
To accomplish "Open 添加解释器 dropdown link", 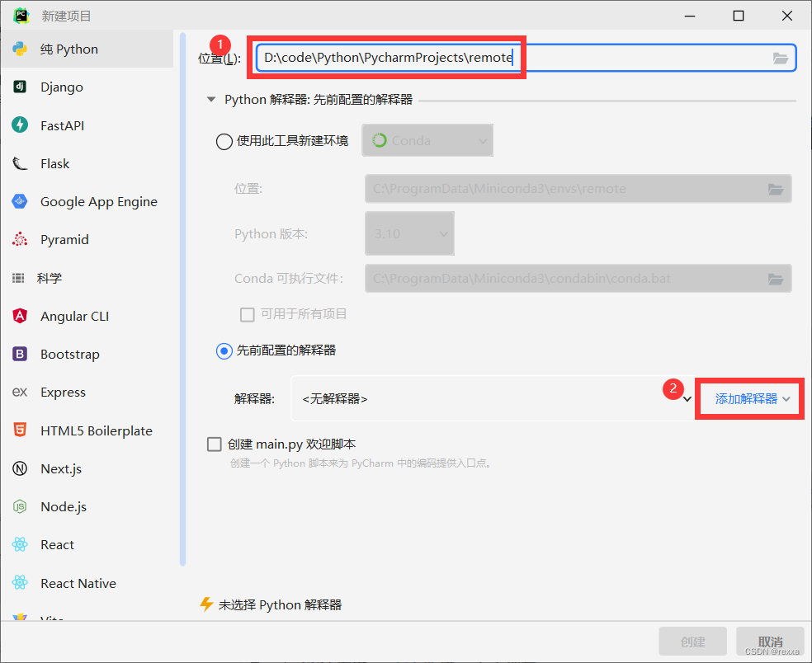I will point(752,398).
